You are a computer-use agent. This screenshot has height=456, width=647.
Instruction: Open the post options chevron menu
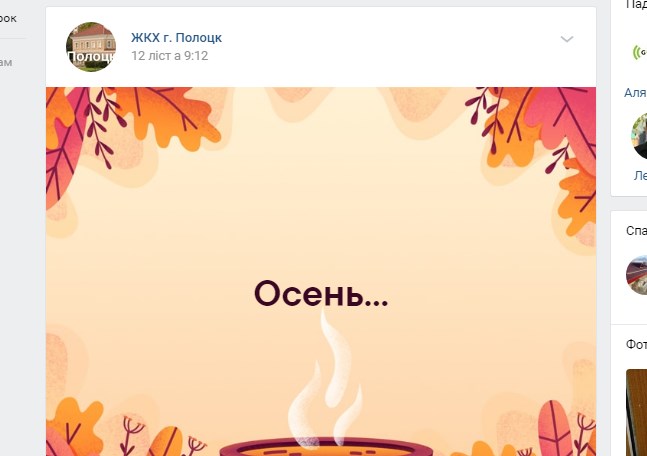567,39
